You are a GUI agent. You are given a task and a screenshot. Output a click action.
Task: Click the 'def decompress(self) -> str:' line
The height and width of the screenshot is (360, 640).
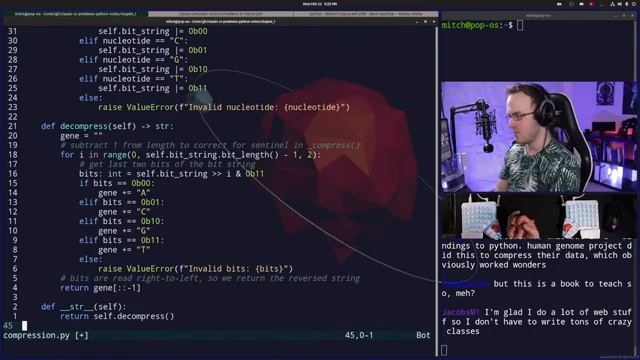(107, 126)
